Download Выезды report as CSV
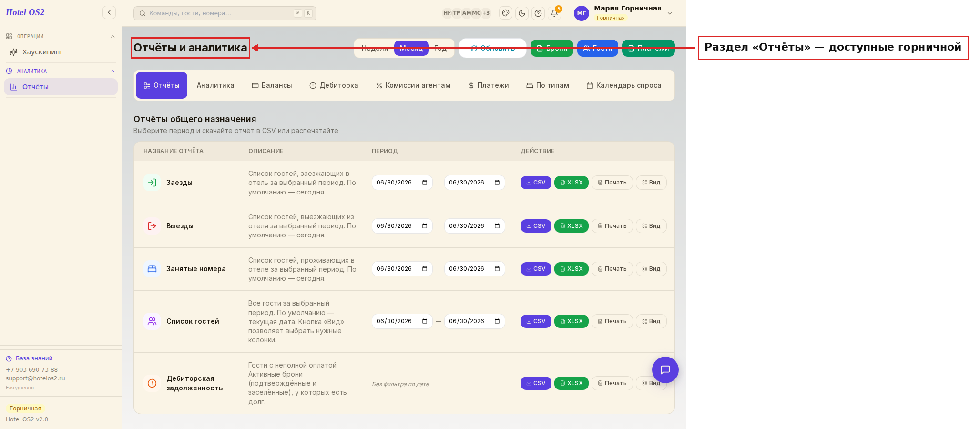This screenshot has height=429, width=980. pos(536,226)
